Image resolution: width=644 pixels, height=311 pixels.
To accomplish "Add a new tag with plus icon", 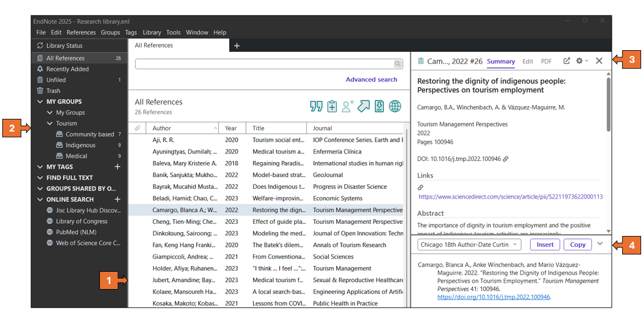I will [118, 167].
